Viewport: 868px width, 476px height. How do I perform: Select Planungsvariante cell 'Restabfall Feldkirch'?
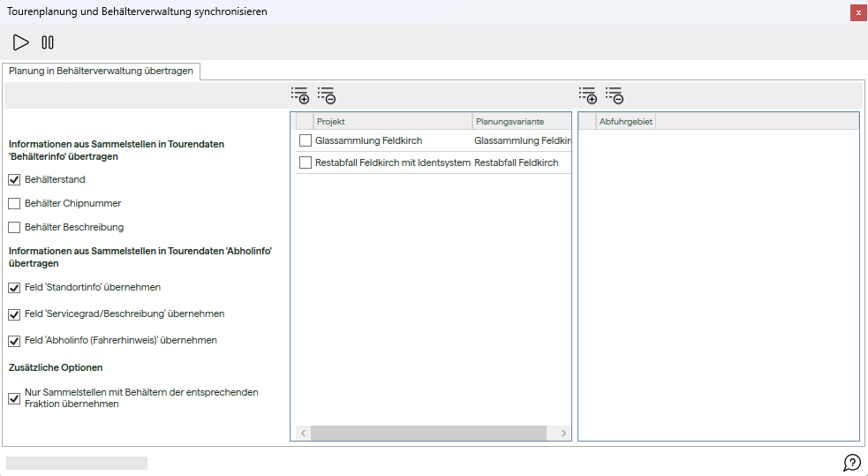[x=517, y=162]
